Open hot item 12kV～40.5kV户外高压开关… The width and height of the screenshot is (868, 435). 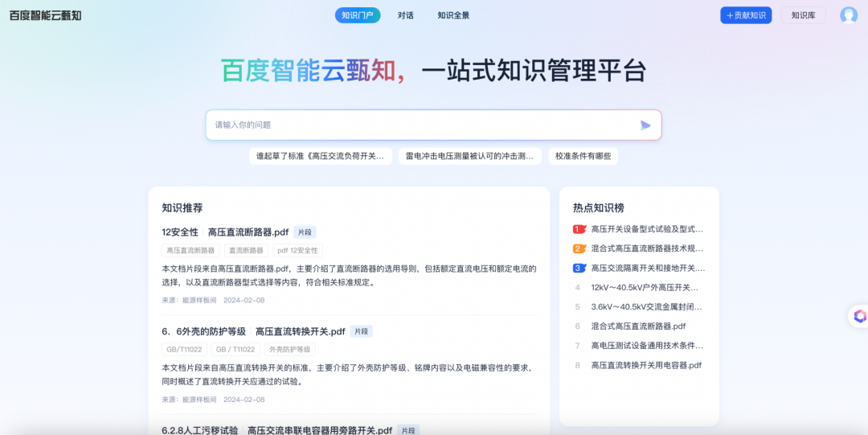[645, 288]
